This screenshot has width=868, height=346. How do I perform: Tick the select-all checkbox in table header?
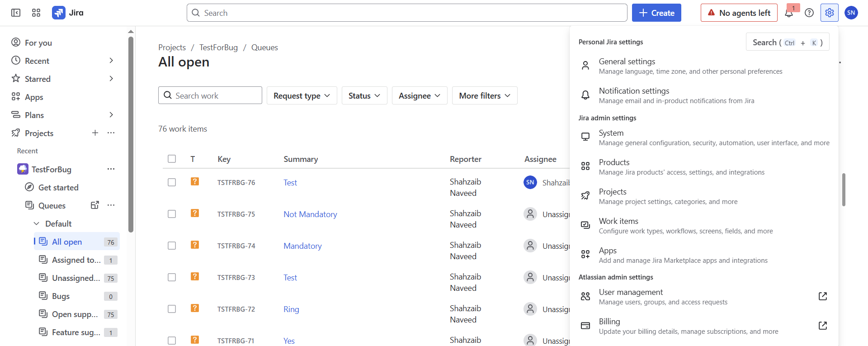172,159
